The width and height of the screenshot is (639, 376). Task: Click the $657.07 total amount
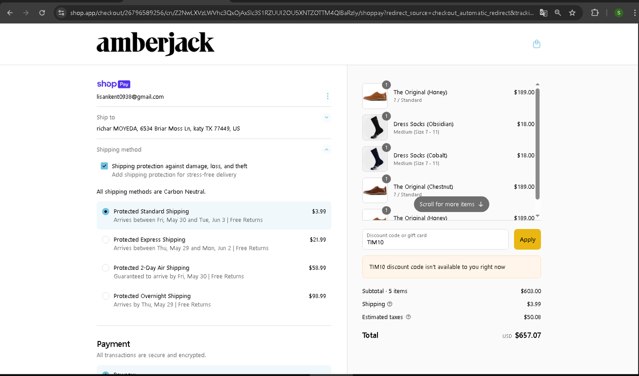pos(528,335)
